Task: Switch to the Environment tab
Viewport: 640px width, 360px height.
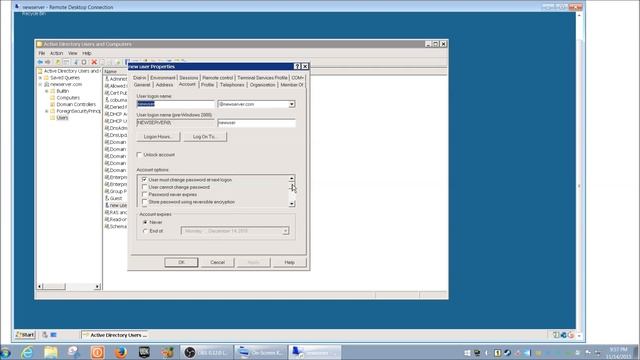Action: (162, 78)
